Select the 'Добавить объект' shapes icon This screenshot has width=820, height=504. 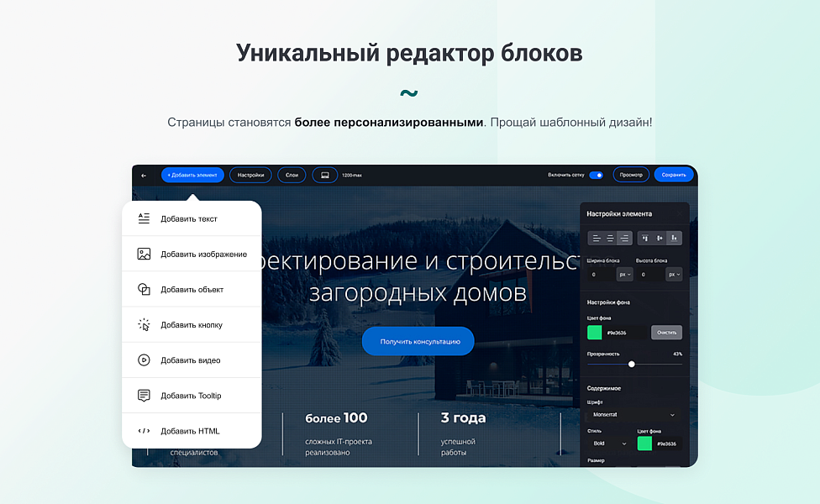(x=145, y=288)
